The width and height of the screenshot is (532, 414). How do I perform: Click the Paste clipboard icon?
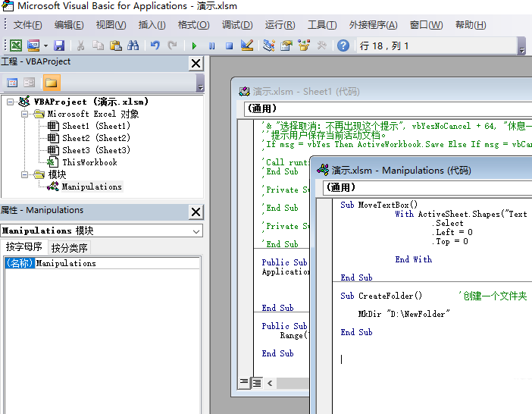pyautogui.click(x=116, y=45)
